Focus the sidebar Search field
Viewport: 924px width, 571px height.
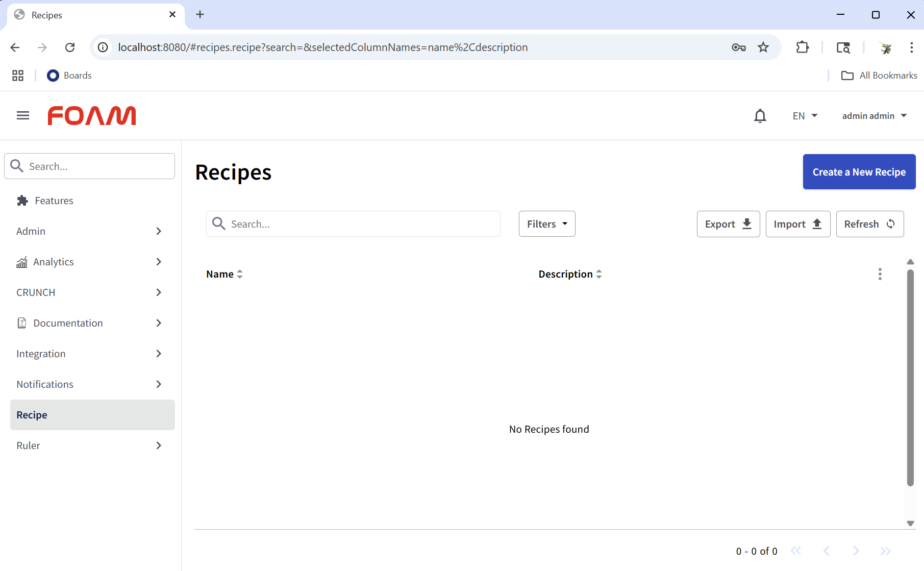(90, 166)
